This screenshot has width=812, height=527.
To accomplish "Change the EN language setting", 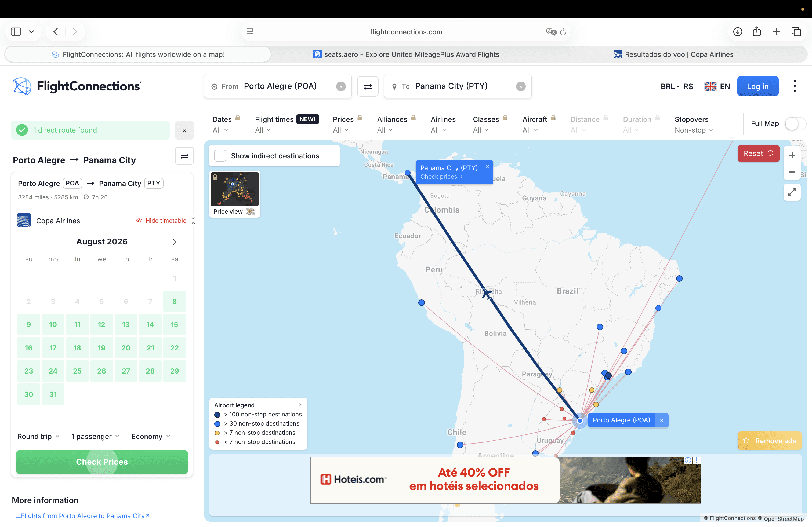I will (717, 87).
